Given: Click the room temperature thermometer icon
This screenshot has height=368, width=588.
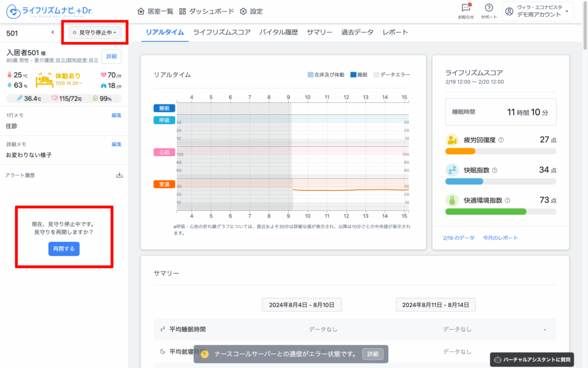Looking at the screenshot, I should (9, 75).
